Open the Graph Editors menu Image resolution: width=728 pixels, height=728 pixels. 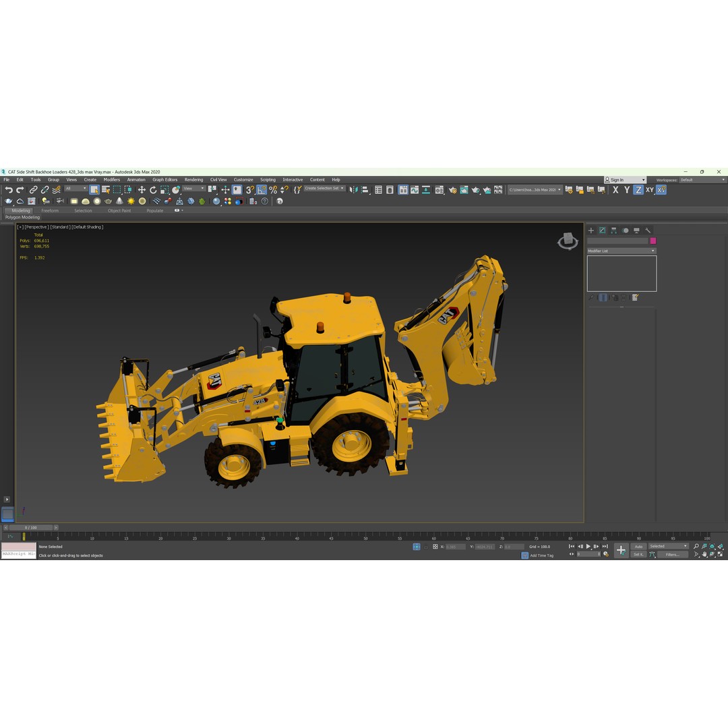[x=165, y=180]
